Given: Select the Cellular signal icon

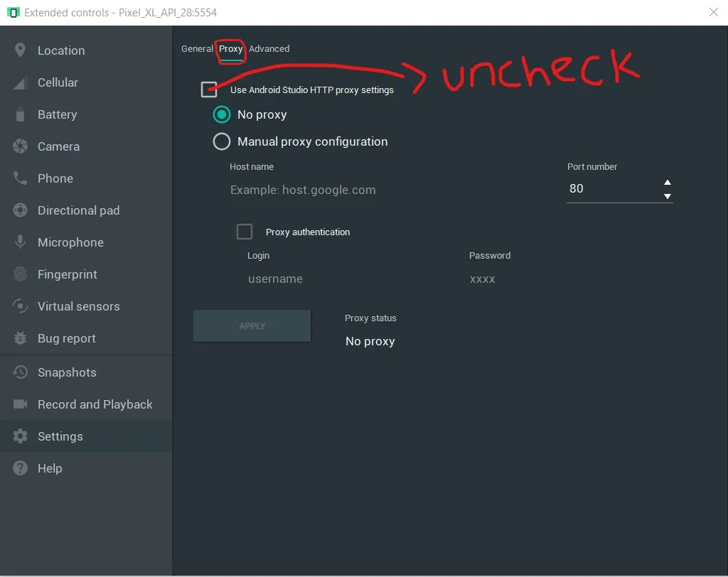Looking at the screenshot, I should (20, 82).
